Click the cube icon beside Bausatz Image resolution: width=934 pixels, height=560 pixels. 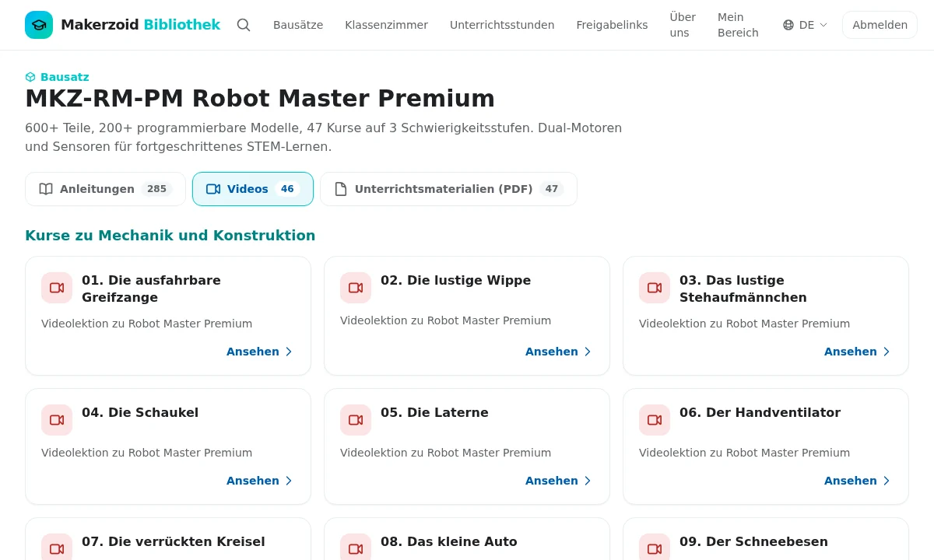pyautogui.click(x=30, y=77)
